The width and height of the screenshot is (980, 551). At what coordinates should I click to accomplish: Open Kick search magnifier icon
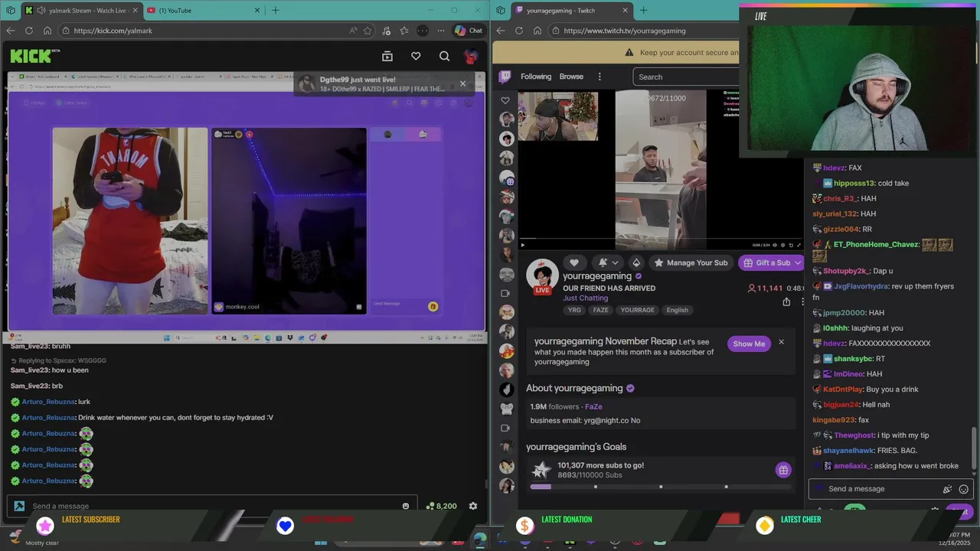(444, 56)
